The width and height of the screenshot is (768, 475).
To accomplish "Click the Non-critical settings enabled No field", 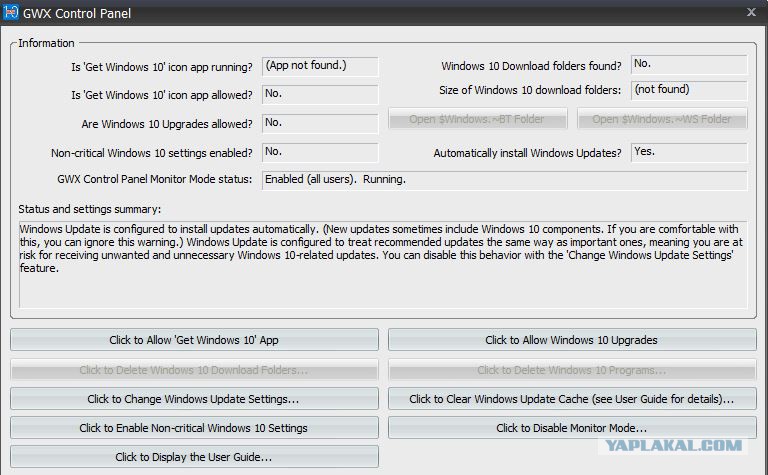I will [320, 152].
